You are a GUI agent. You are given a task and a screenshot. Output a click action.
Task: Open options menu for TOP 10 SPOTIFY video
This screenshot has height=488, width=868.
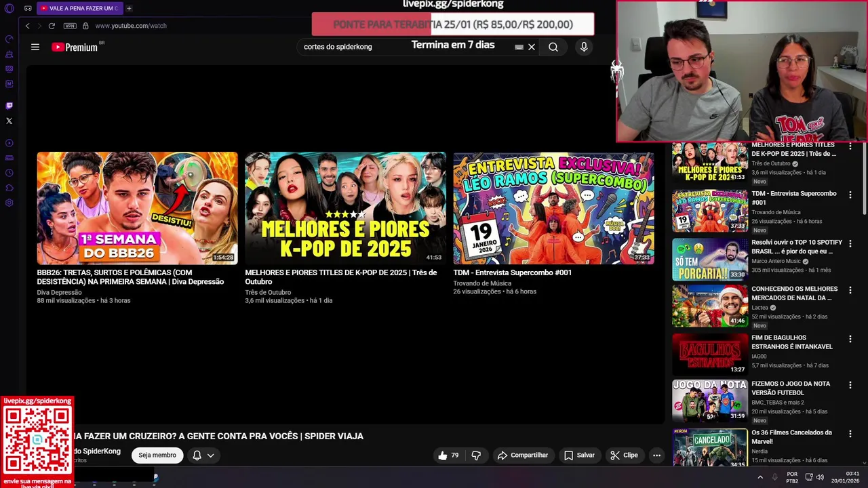850,243
